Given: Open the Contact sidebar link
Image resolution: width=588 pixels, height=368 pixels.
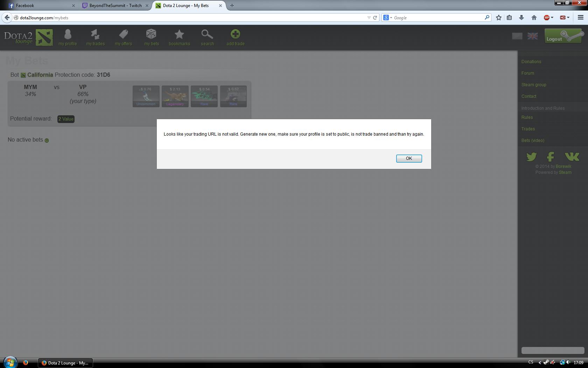Looking at the screenshot, I should [x=529, y=96].
